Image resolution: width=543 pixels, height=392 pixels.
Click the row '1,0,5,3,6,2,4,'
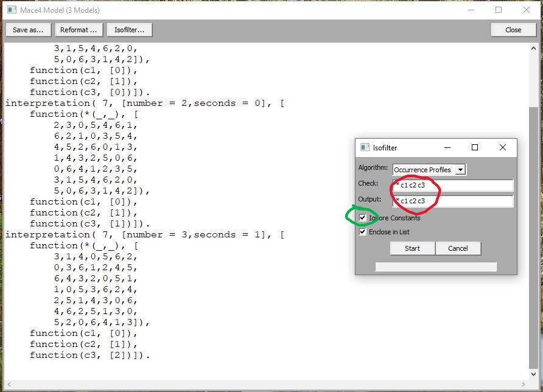(96, 290)
